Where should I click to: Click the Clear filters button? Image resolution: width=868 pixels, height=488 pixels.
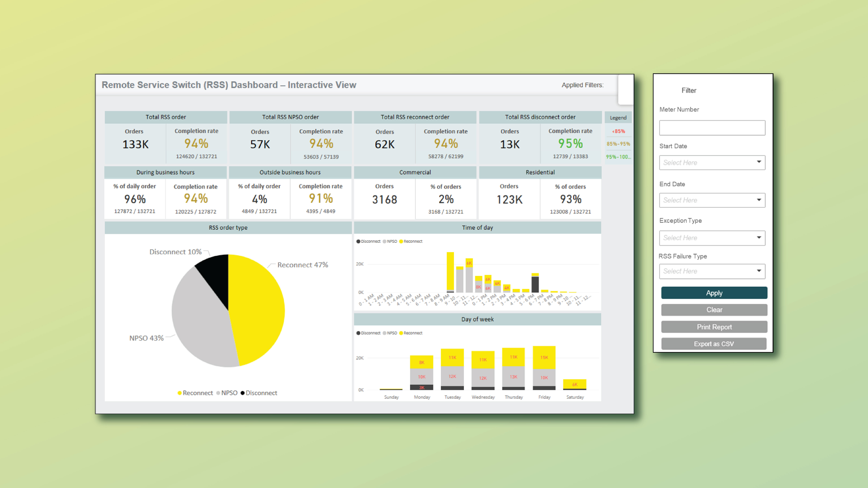point(714,310)
